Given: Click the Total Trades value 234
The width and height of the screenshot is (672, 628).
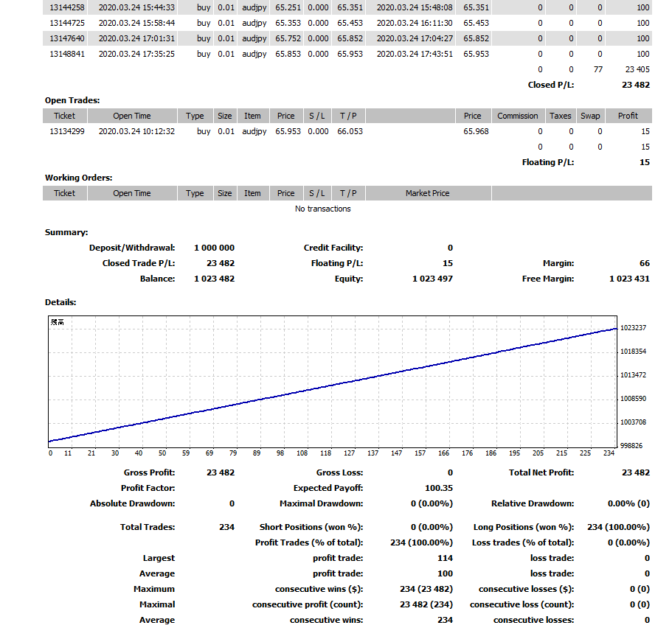Looking at the screenshot, I should (226, 527).
